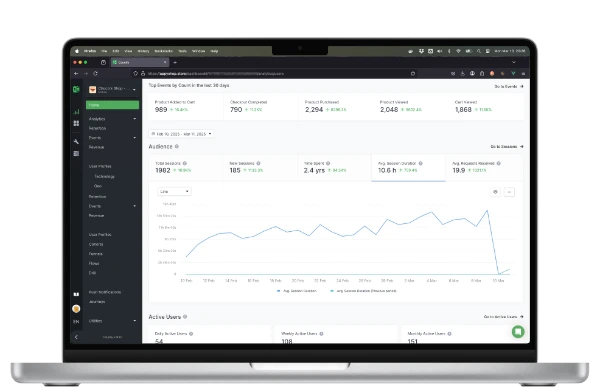Select the Time Spent metric card
Image resolution: width=600 pixels, height=390 pixels.
(x=334, y=168)
